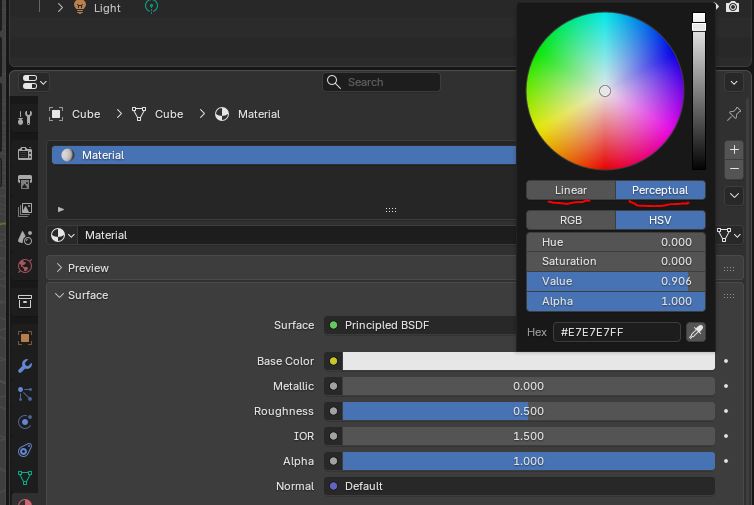Select the RGB color model
Image resolution: width=754 pixels, height=505 pixels.
570,220
